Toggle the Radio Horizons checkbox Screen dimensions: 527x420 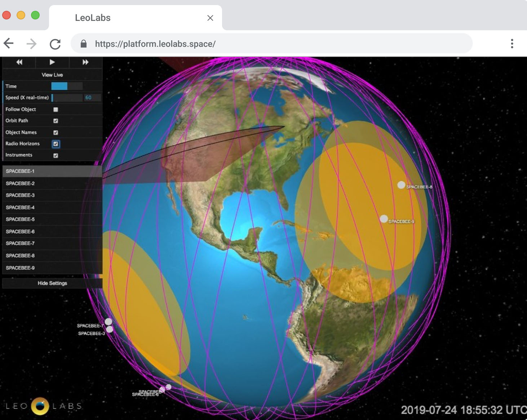(56, 144)
